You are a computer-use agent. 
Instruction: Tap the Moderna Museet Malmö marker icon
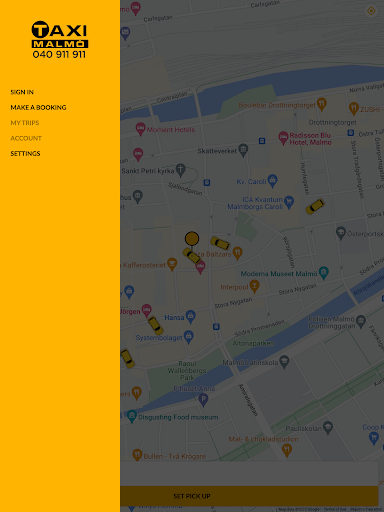[324, 273]
